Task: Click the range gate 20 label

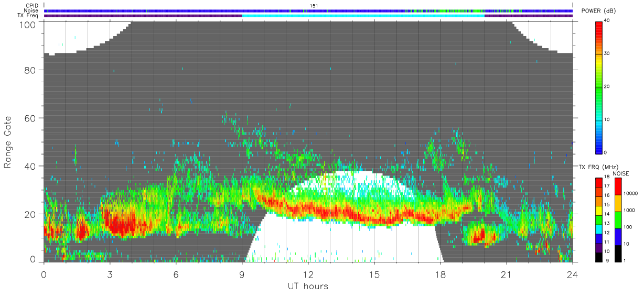Action: pyautogui.click(x=30, y=214)
